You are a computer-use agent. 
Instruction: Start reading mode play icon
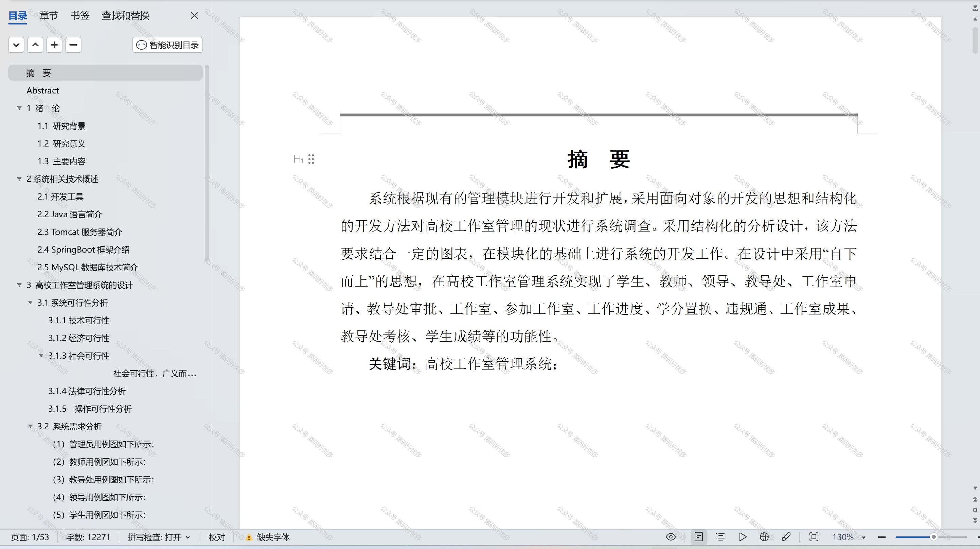click(742, 537)
